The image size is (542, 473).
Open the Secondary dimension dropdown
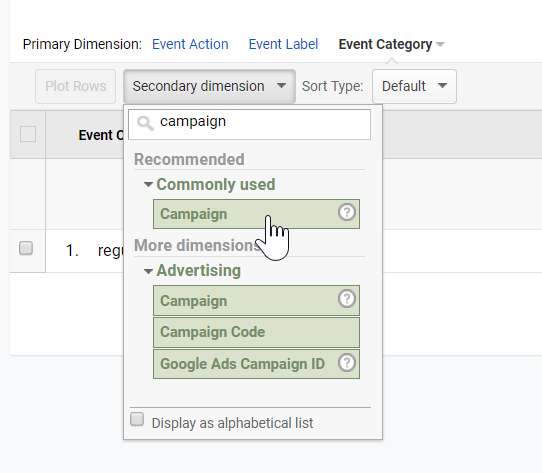pyautogui.click(x=209, y=86)
